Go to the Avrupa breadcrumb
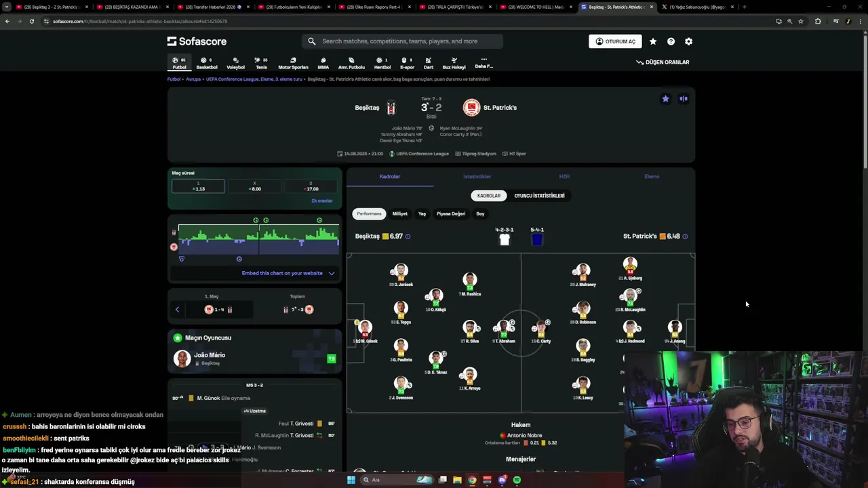 pos(193,79)
